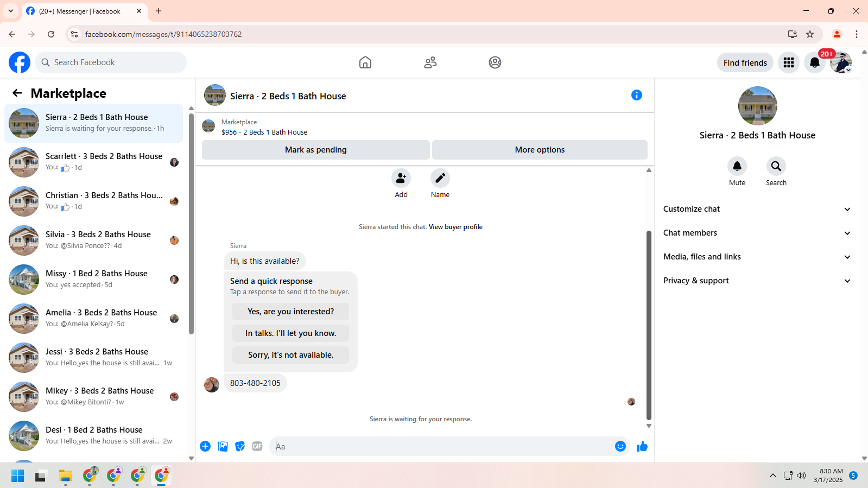Viewport: 868px width, 488px height.
Task: Open the Amelia 3 Beds 2 Baths conversation
Action: coord(94,319)
